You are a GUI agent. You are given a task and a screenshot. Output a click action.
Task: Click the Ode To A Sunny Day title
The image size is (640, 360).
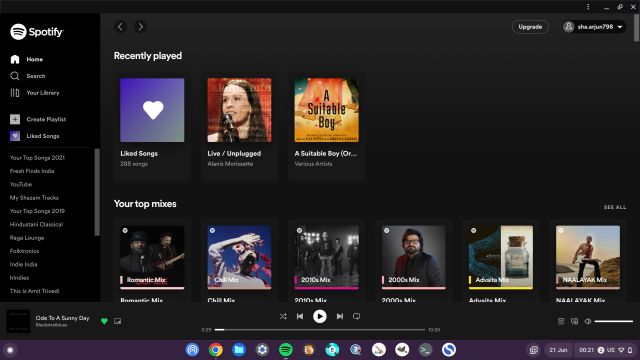click(x=62, y=318)
